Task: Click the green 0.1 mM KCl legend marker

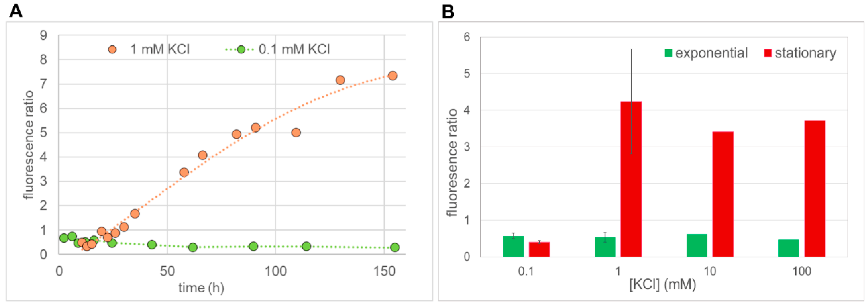Action: click(x=241, y=50)
